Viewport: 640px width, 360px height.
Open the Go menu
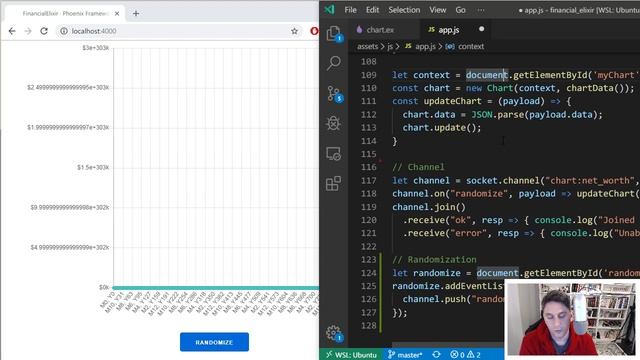point(460,10)
